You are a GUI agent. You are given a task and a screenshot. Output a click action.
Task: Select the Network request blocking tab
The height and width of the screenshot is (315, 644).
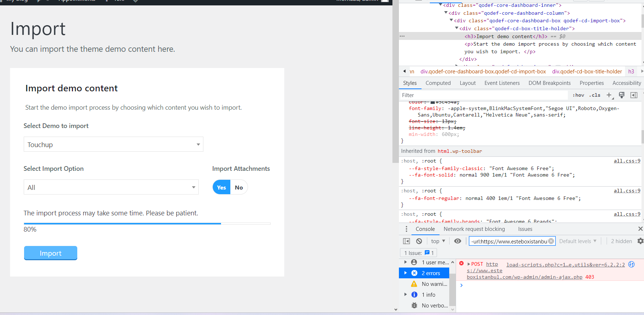(474, 229)
